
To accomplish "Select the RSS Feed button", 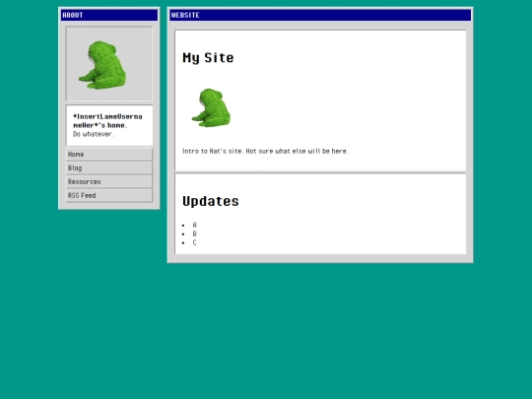I will tap(109, 196).
